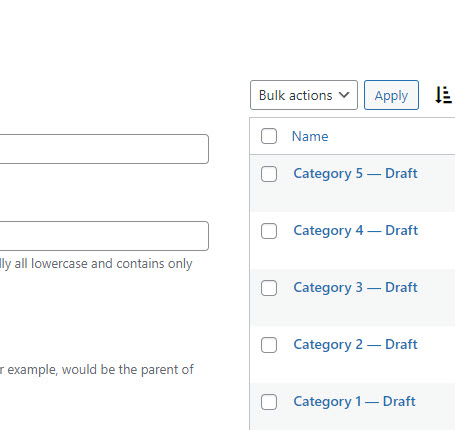This screenshot has height=430, width=455.
Task: Edit the Category 2 — Draft item
Action: coord(355,345)
